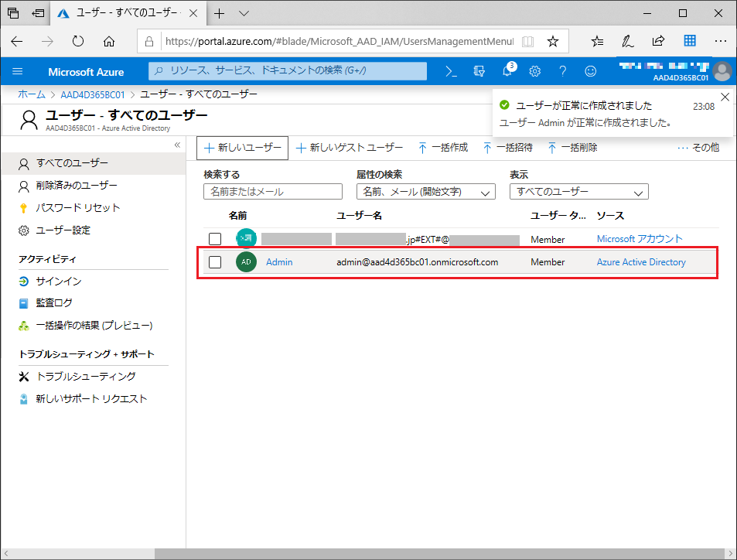This screenshot has height=560, width=737.
Task: Check the Admin user row checkbox
Action: [215, 262]
